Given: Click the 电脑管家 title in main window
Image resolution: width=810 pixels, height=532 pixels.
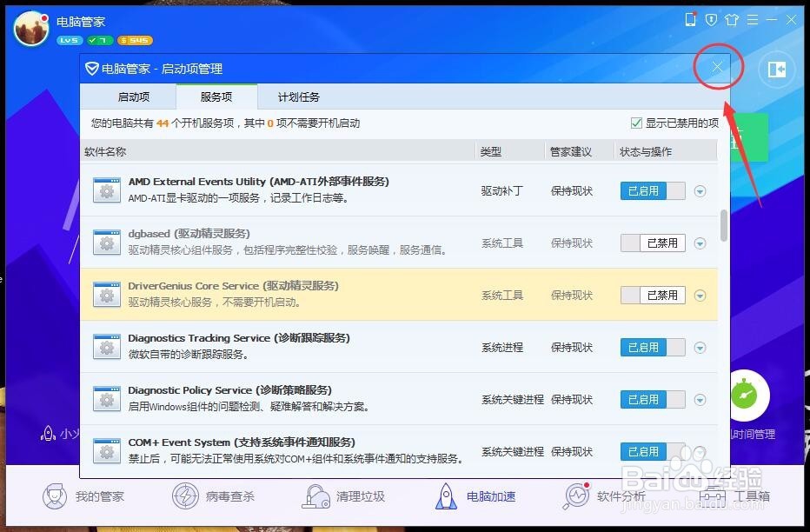Looking at the screenshot, I should (81, 22).
